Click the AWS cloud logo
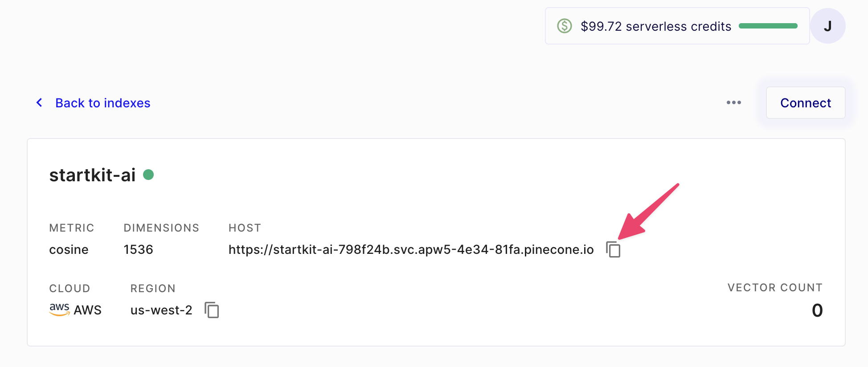Screen dimensions: 868x367 [59, 309]
